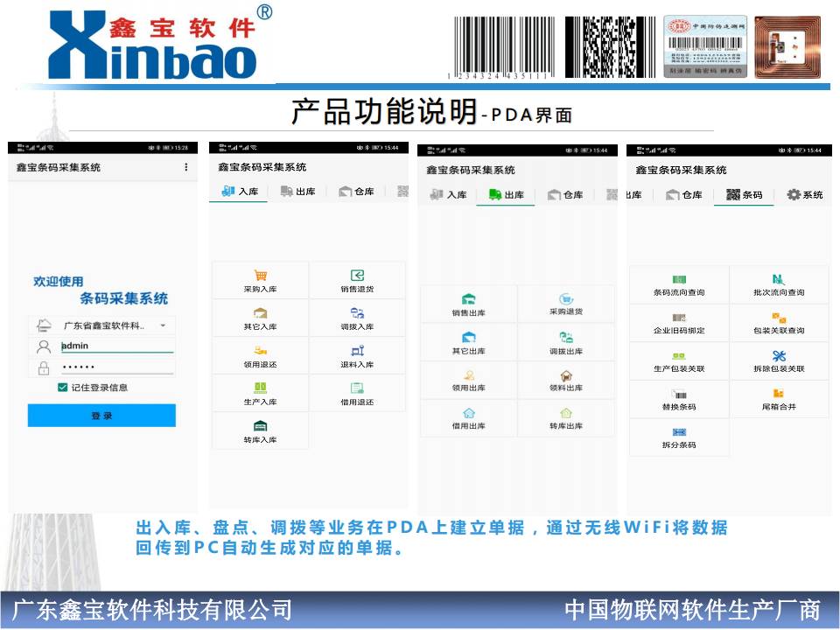
Task: Open the 批次流向查询 batch flow query
Action: click(780, 285)
